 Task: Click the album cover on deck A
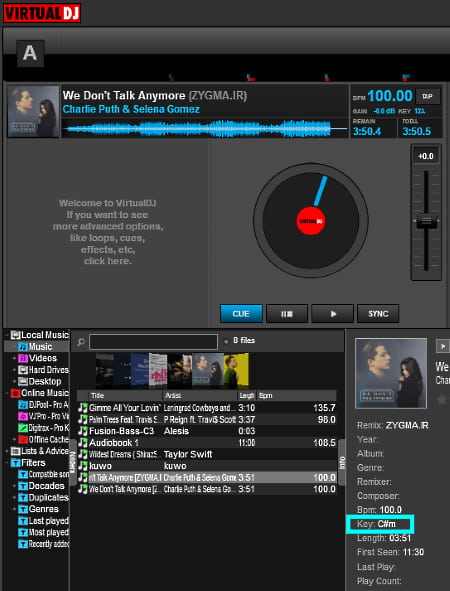33,112
